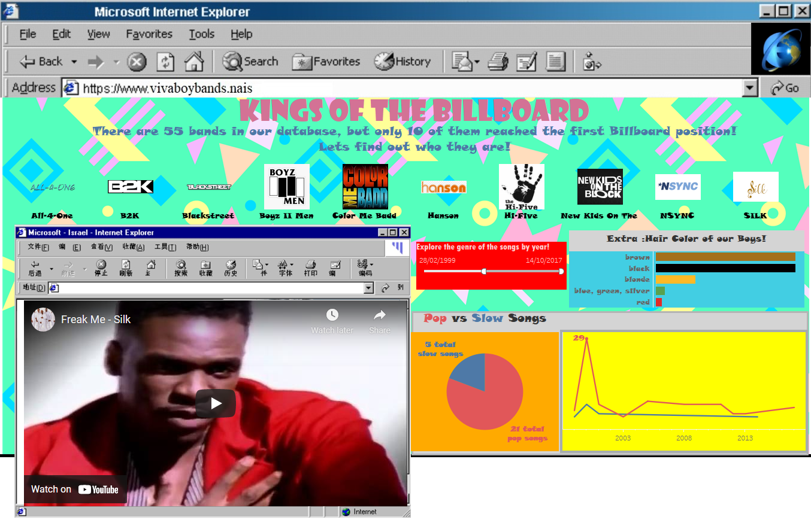Open the Discuss icon in main toolbar
The image size is (811, 532).
pos(555,62)
